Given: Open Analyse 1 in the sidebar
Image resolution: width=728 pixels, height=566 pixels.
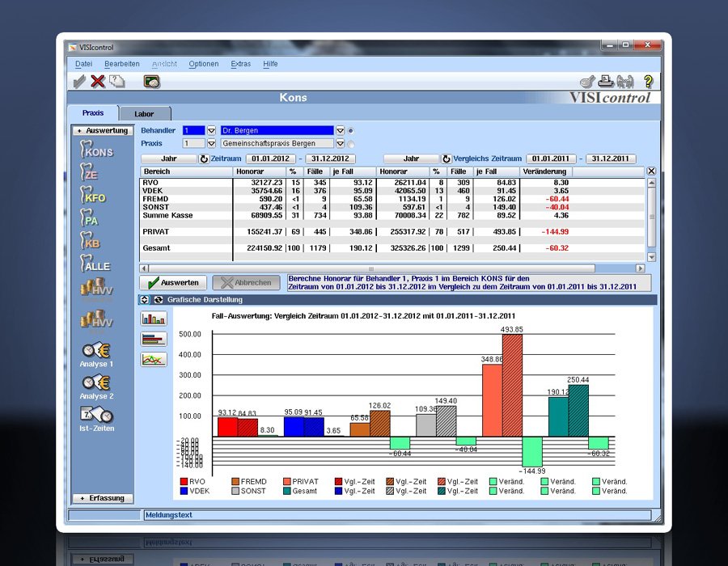Looking at the screenshot, I should coord(96,356).
